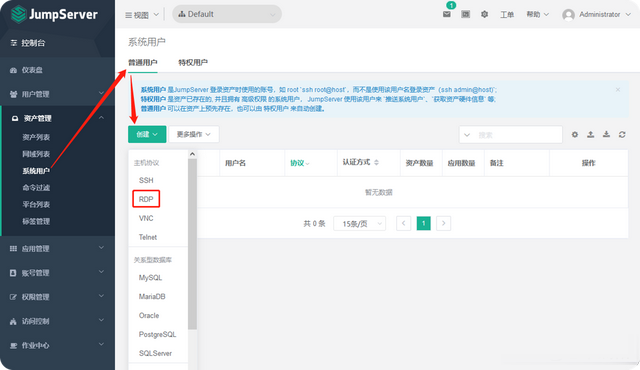
Task: Open the web terminal icon in header
Action: point(465,14)
